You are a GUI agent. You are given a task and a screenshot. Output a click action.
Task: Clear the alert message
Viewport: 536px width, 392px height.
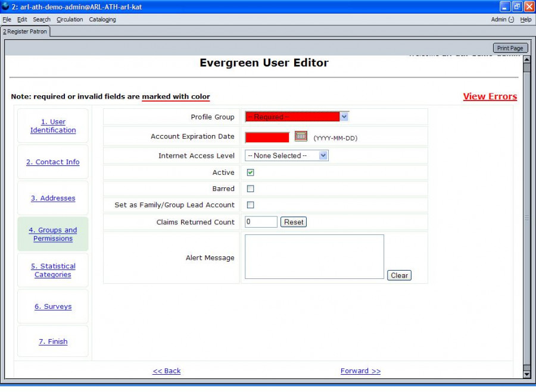click(x=399, y=275)
